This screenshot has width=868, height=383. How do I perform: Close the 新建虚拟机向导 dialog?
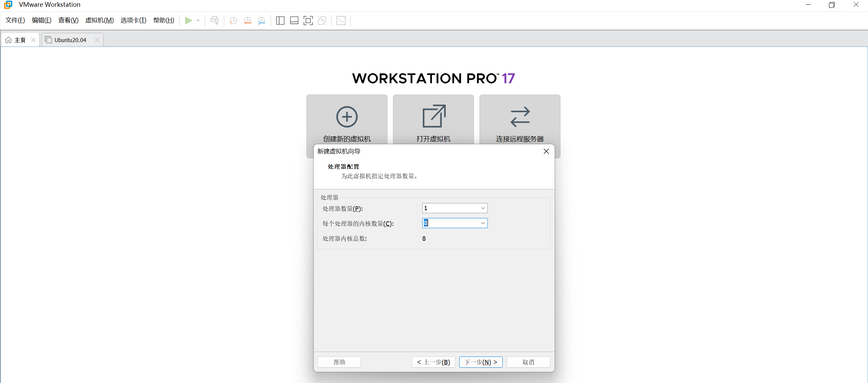546,151
